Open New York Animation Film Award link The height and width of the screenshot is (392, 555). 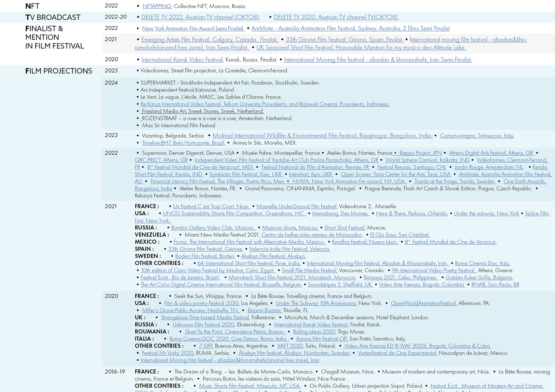pos(193,28)
